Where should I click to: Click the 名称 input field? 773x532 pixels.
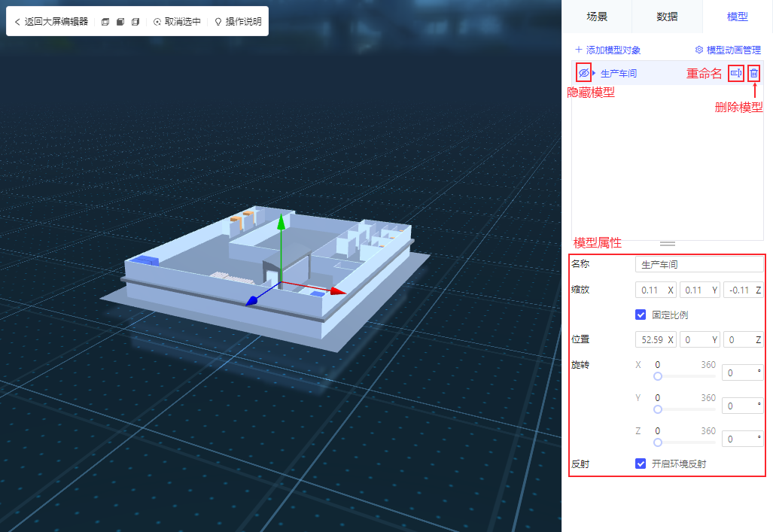699,264
